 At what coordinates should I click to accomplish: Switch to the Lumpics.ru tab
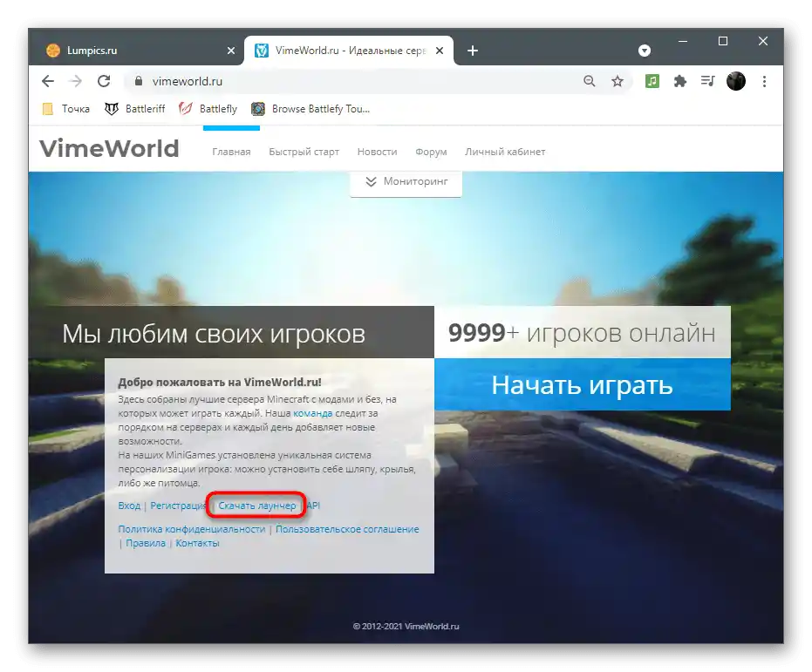click(x=136, y=51)
